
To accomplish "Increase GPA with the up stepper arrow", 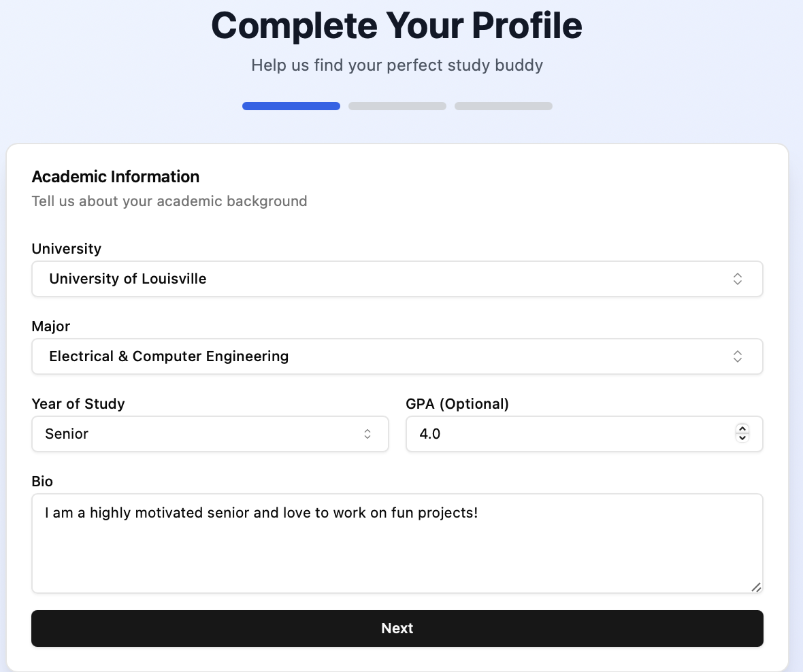I will click(742, 429).
